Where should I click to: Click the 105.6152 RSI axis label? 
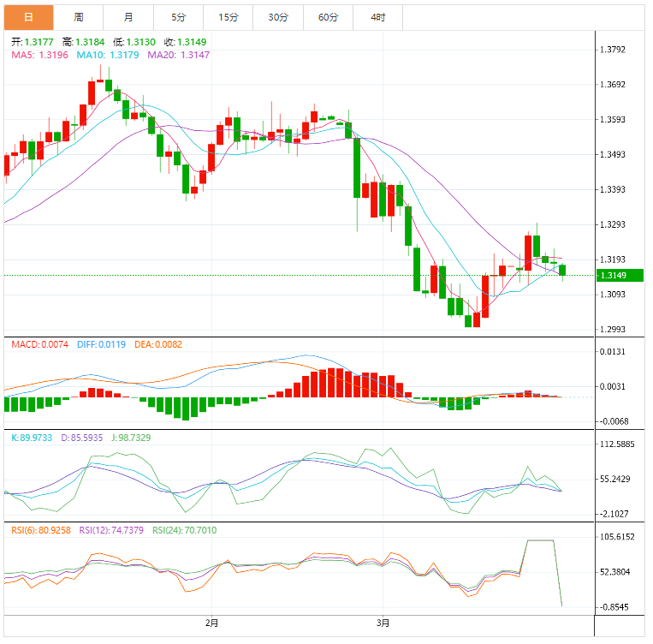[x=617, y=537]
